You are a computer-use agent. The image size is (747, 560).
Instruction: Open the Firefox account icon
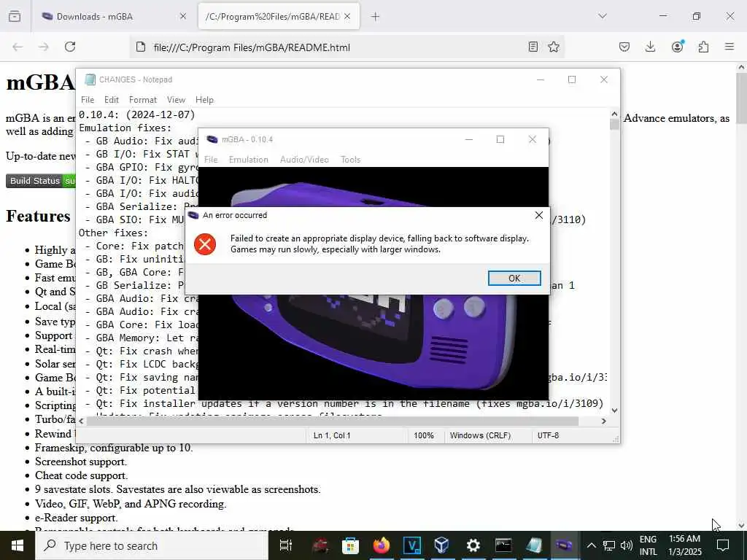pyautogui.click(x=677, y=47)
